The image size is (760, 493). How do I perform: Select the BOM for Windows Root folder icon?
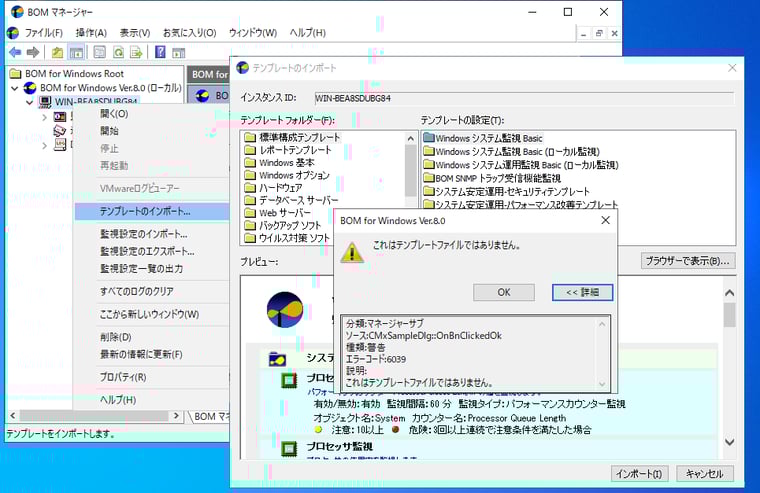16,74
